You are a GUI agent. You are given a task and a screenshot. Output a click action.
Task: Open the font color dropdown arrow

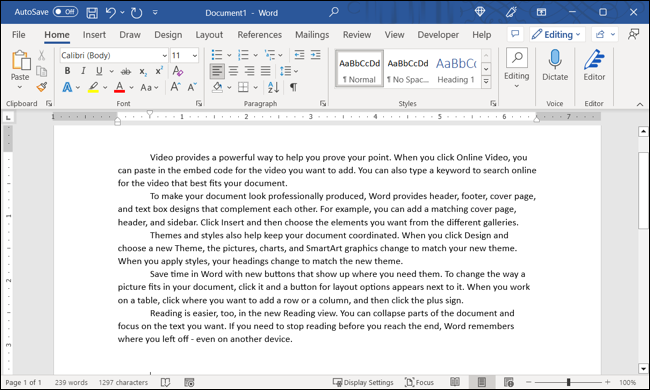pyautogui.click(x=132, y=87)
